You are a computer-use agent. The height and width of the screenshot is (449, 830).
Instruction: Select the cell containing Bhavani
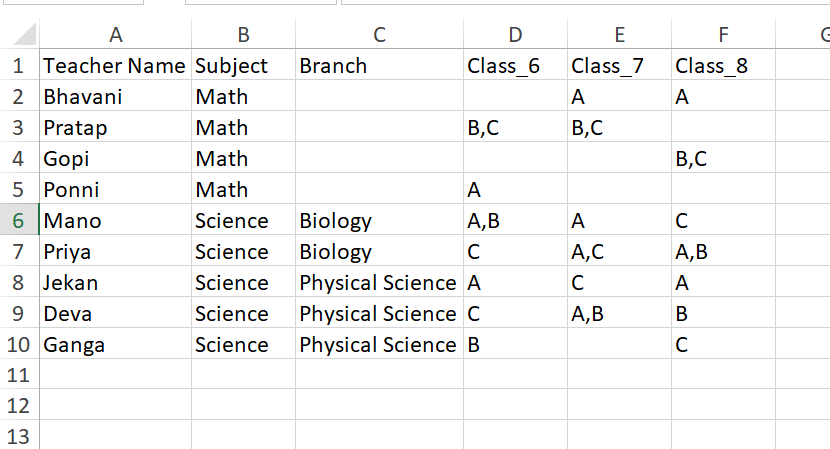coord(115,97)
